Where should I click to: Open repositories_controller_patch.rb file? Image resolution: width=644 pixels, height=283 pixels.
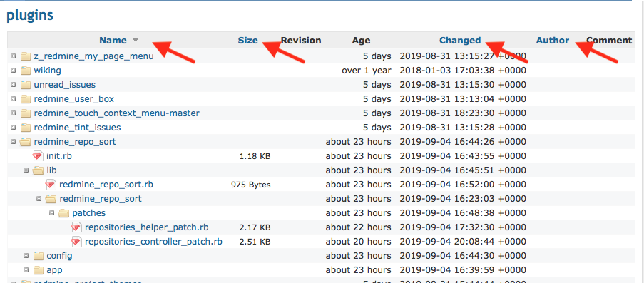[153, 242]
